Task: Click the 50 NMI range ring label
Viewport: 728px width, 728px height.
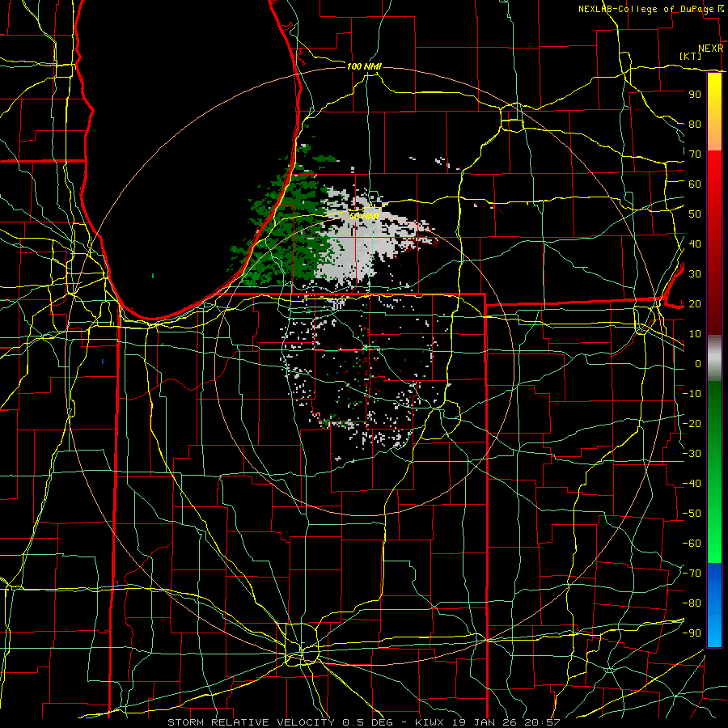Action: pos(364,216)
